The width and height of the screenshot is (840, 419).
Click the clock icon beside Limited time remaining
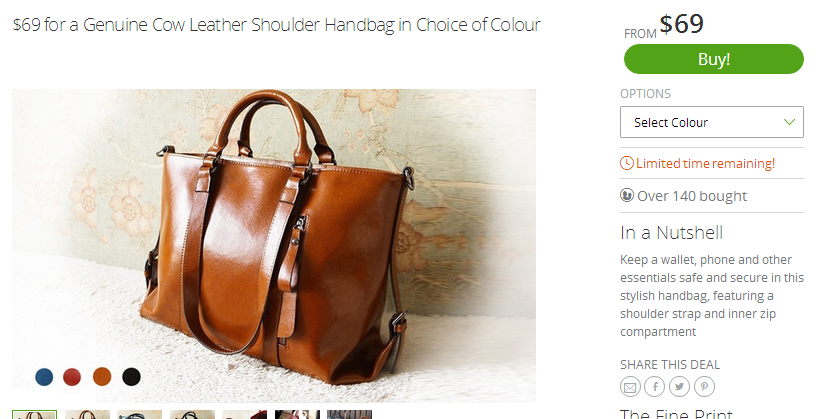coord(627,163)
